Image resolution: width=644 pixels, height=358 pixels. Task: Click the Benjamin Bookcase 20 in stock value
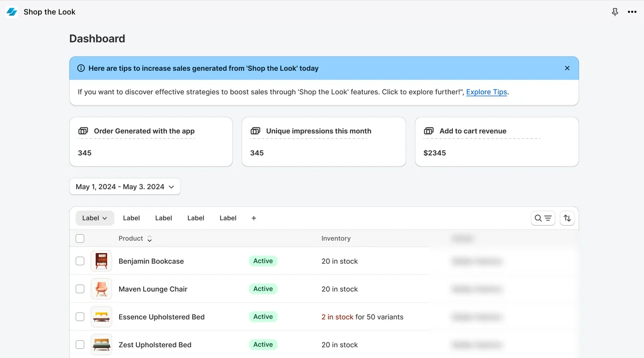coord(340,261)
